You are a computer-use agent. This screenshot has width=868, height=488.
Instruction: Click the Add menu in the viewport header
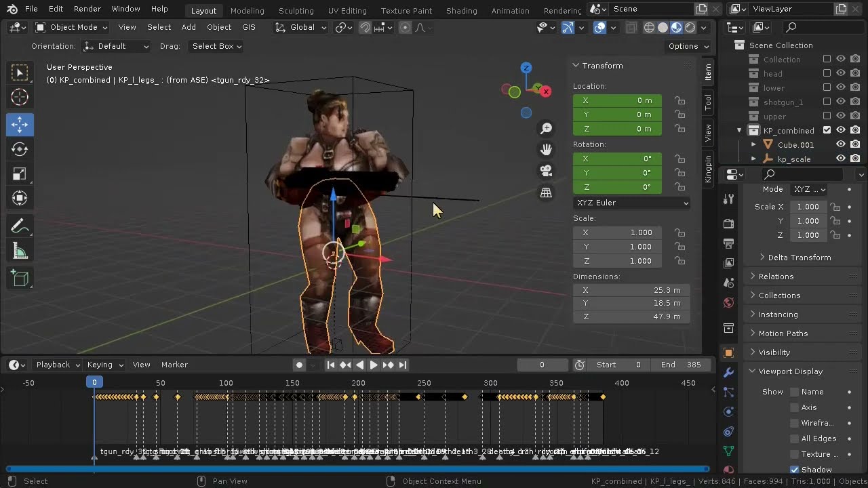pyautogui.click(x=189, y=27)
